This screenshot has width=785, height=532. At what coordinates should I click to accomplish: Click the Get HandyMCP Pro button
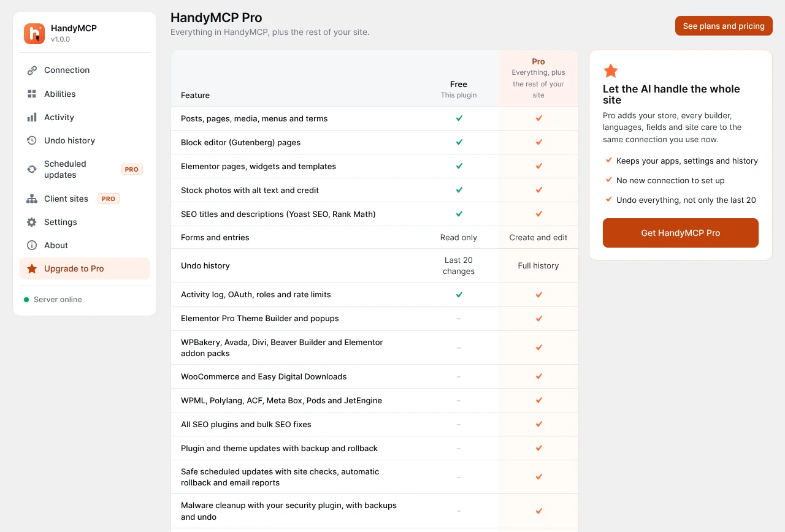coord(681,233)
